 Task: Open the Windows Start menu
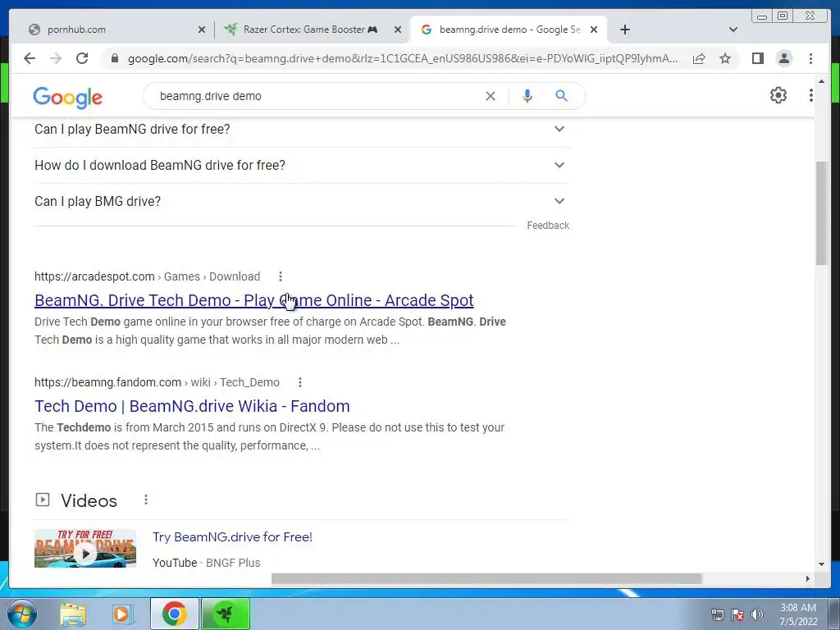[21, 614]
